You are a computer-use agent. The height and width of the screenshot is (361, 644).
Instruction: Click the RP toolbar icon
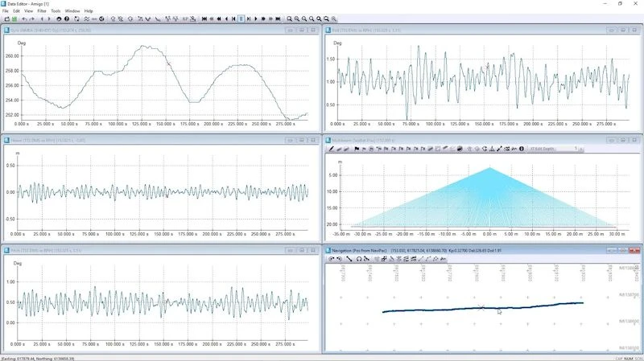[x=184, y=18]
